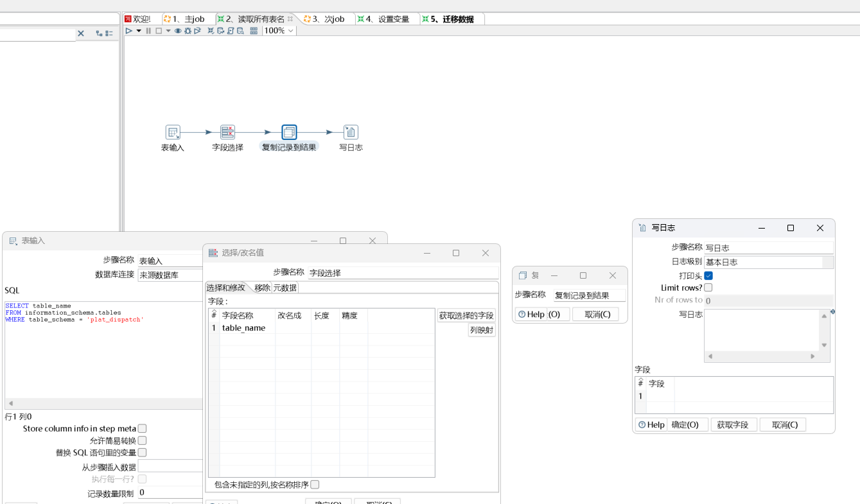
Task: Select the 表输入 step icon on the canvas
Action: (173, 132)
